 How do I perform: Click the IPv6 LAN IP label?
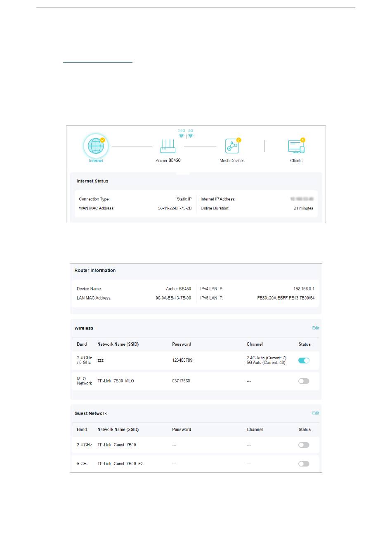[x=212, y=298]
